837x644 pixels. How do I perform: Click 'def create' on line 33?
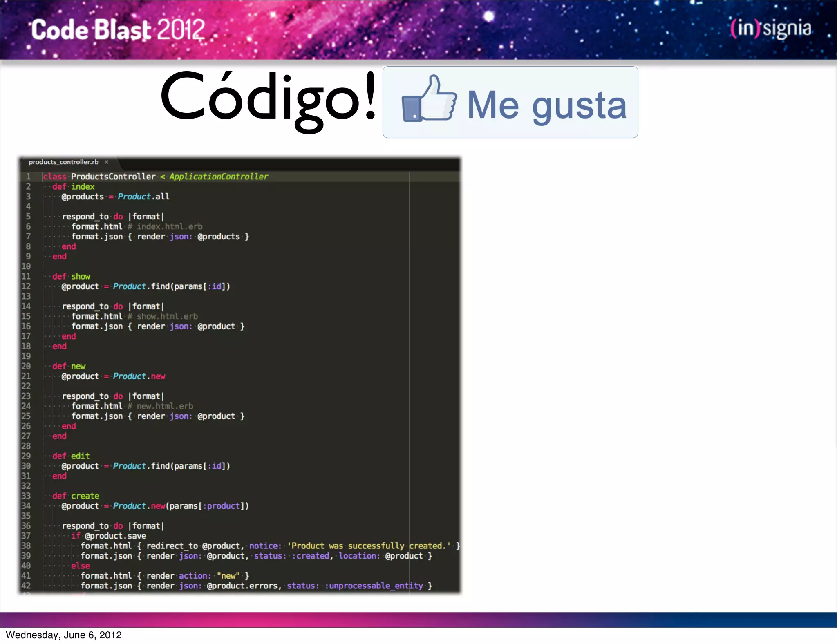tap(76, 496)
